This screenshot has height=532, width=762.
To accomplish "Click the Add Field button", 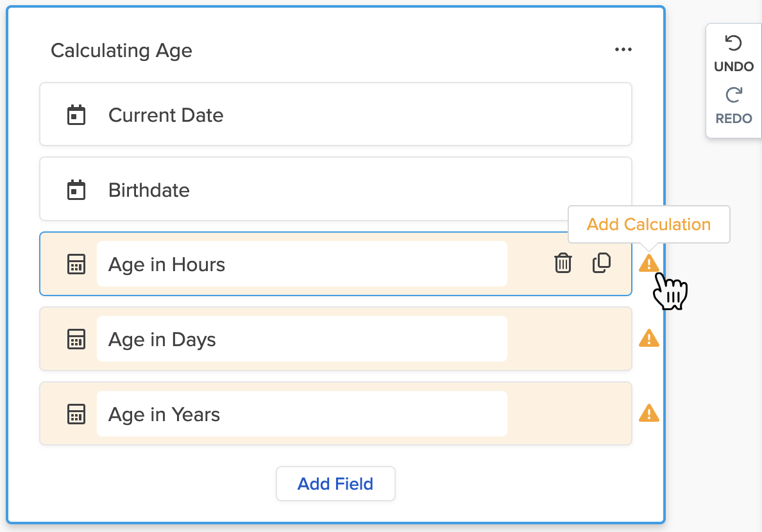I will 335,483.
